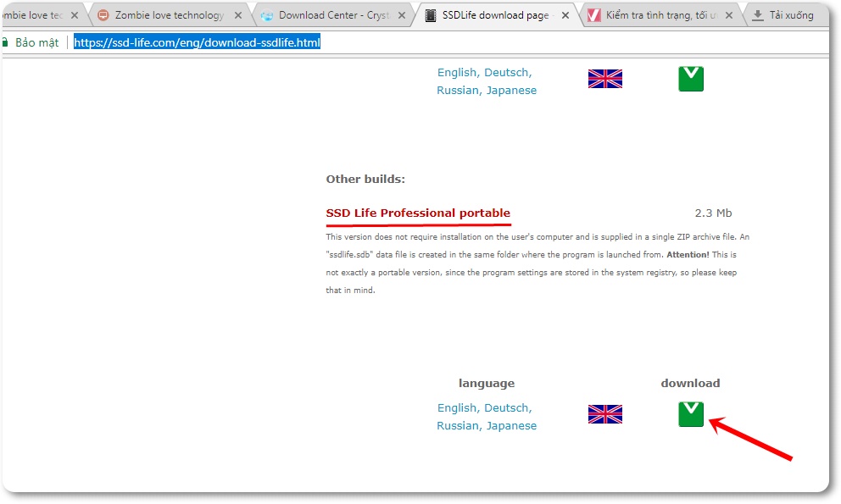
Task: Open the Tải xuống downloads tab
Action: click(791, 15)
